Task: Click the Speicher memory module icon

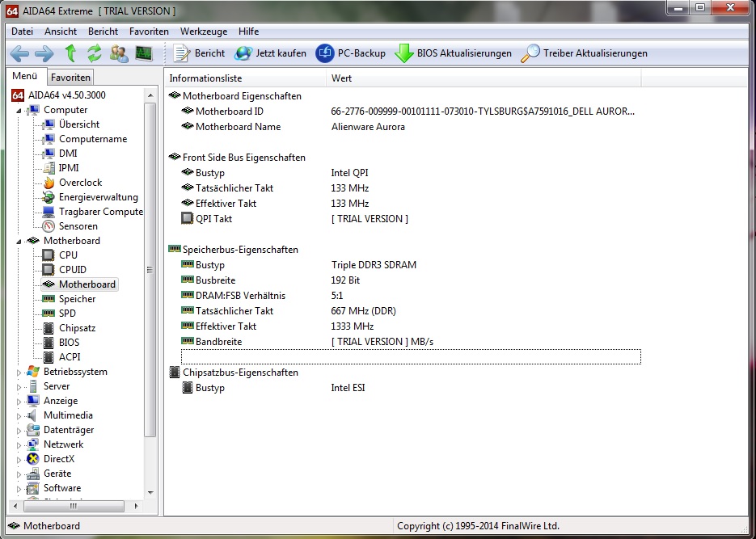Action: (49, 299)
